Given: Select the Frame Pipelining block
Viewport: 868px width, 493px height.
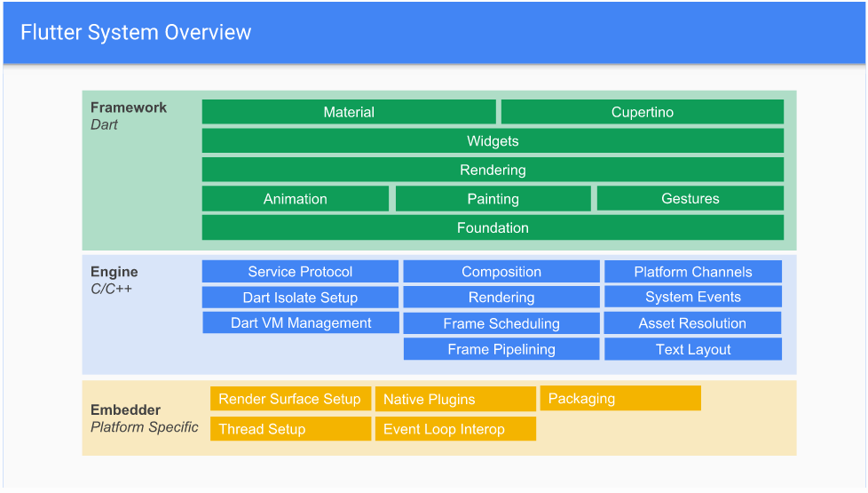Looking at the screenshot, I should pos(501,349).
